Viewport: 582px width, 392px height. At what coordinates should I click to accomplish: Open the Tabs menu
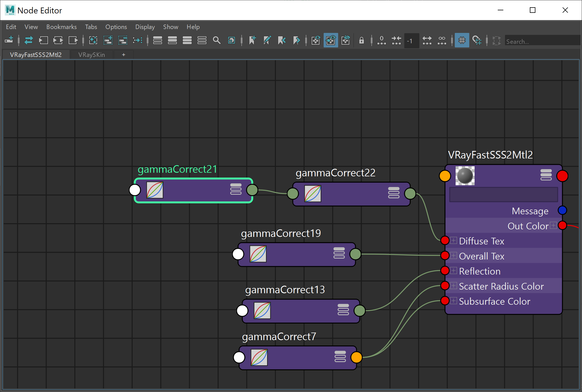91,27
